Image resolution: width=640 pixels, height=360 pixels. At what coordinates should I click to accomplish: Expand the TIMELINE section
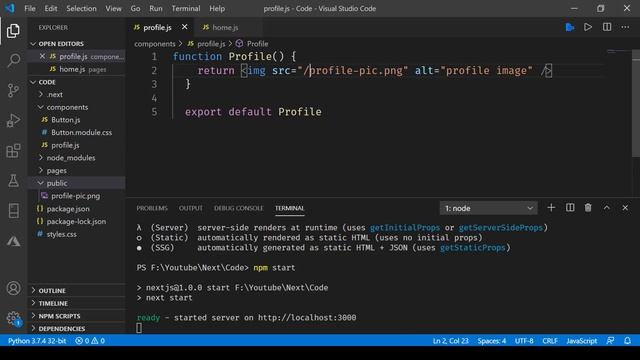point(76,303)
